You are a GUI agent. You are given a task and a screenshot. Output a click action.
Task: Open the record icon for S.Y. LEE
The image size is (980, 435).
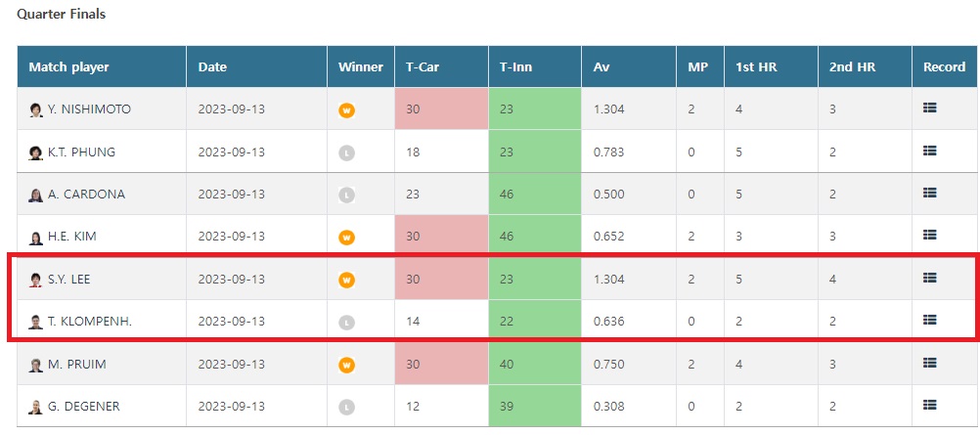click(x=929, y=278)
